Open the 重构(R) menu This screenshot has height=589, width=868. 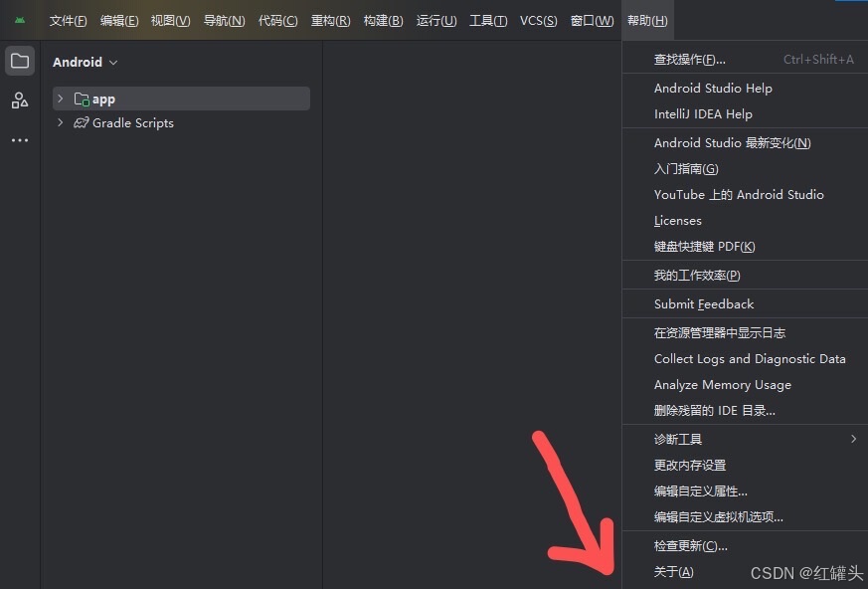pyautogui.click(x=330, y=21)
